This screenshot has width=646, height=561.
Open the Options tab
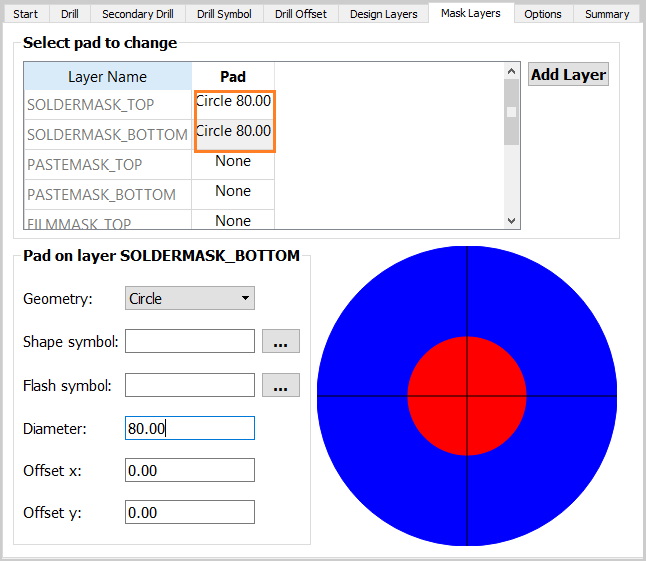543,14
